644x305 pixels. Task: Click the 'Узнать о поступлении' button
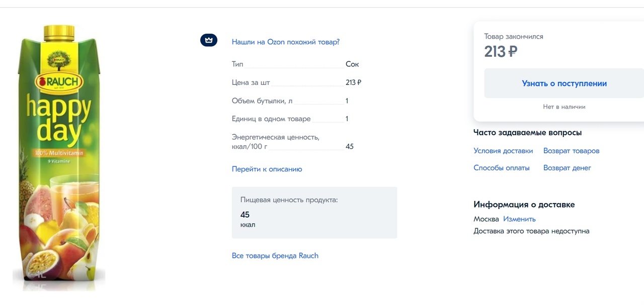564,83
